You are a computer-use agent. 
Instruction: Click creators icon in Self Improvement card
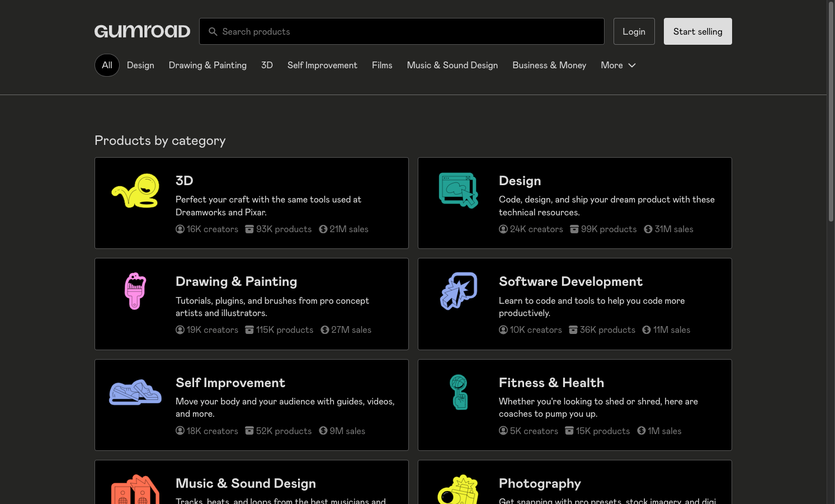click(180, 431)
